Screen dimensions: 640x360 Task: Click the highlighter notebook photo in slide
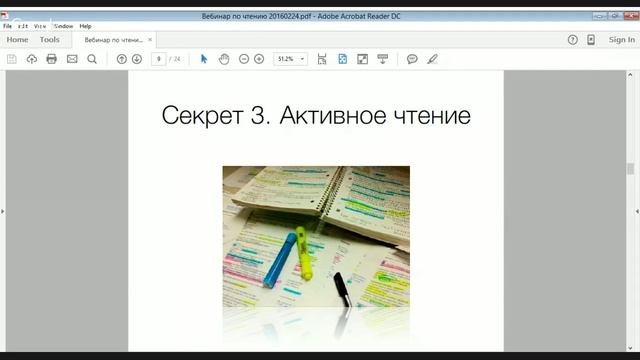pyautogui.click(x=316, y=236)
